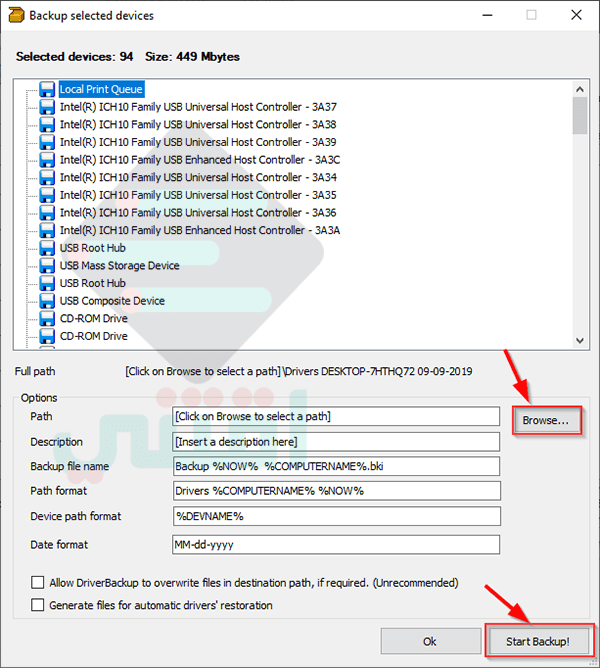This screenshot has height=668, width=600.
Task: Click the floppy icon for controller 3A39
Action: point(47,142)
